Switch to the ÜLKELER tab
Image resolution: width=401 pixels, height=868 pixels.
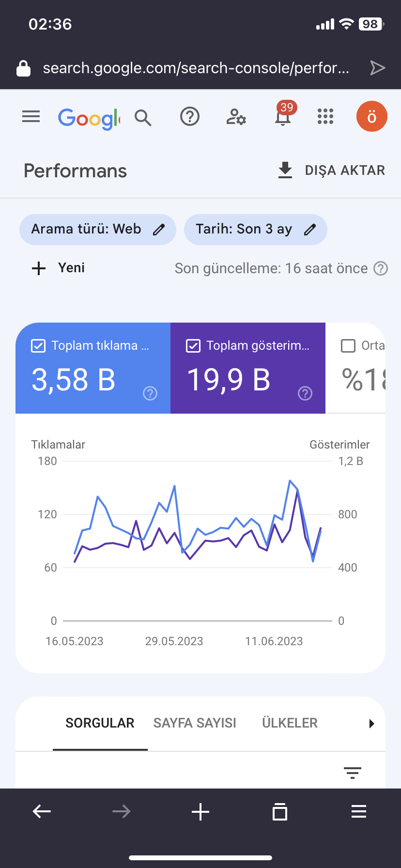click(x=290, y=723)
